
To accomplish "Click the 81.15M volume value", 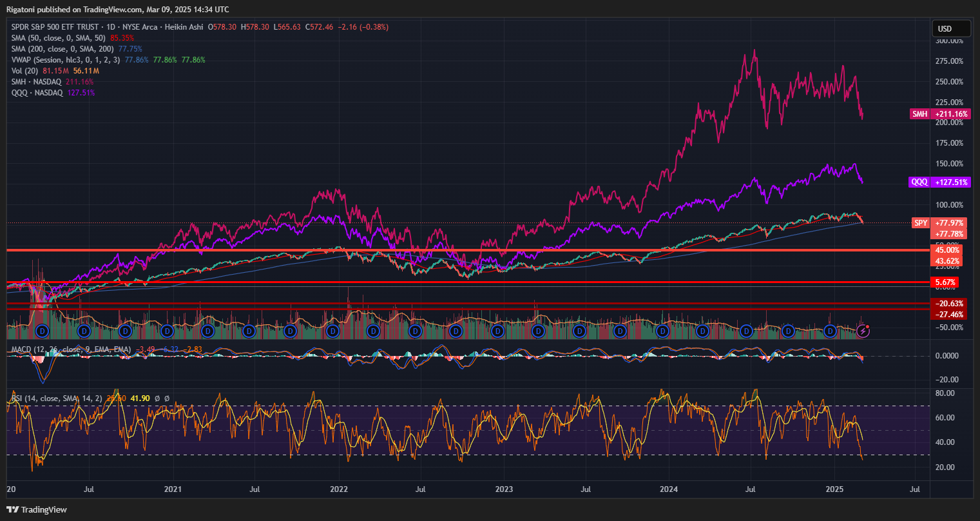I will pyautogui.click(x=56, y=71).
